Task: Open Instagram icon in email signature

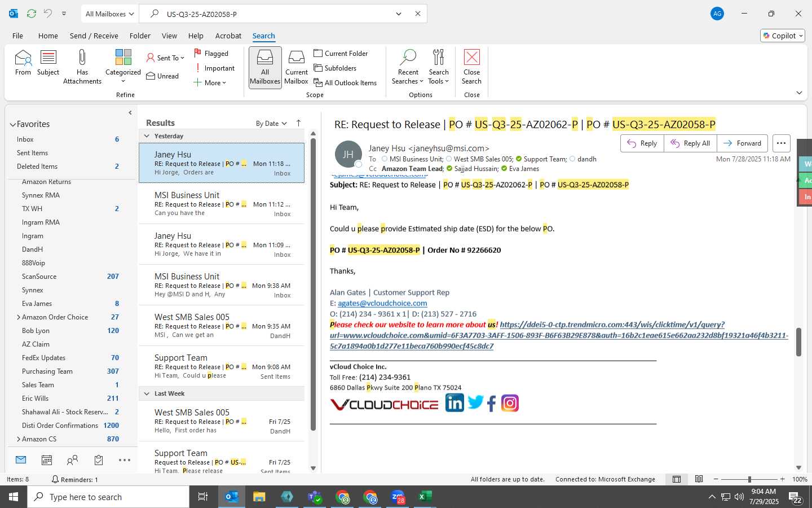Action: 510,403
